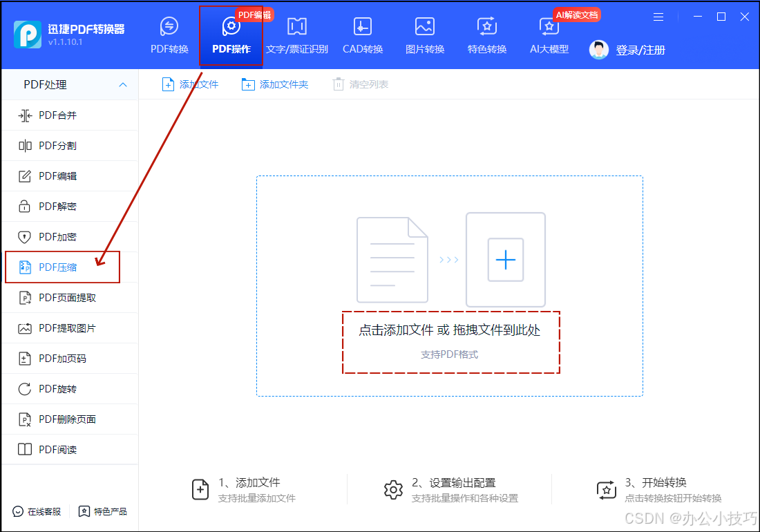Click the PDF页面提取 icon
Viewport: 760px width, 532px height.
(x=25, y=298)
